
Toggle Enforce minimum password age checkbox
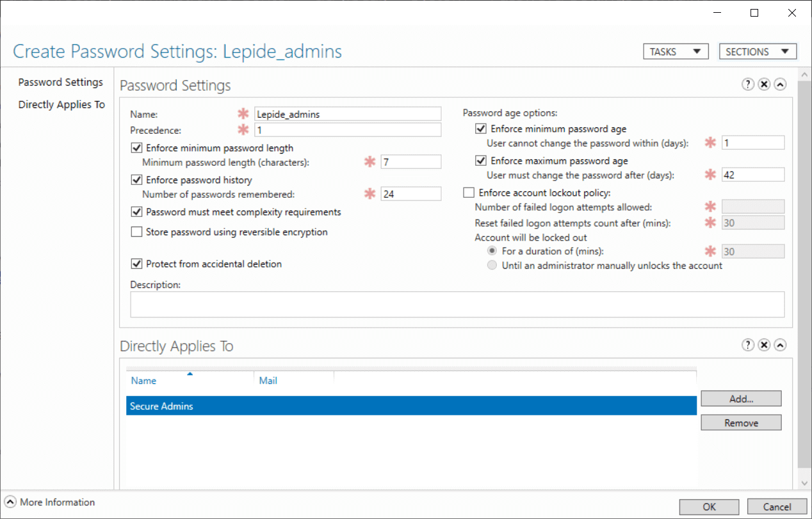click(x=481, y=129)
